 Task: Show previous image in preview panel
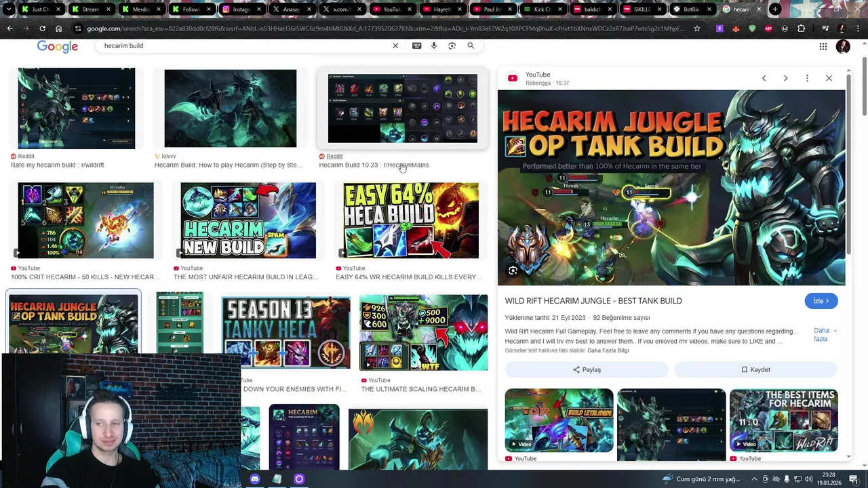[x=764, y=78]
